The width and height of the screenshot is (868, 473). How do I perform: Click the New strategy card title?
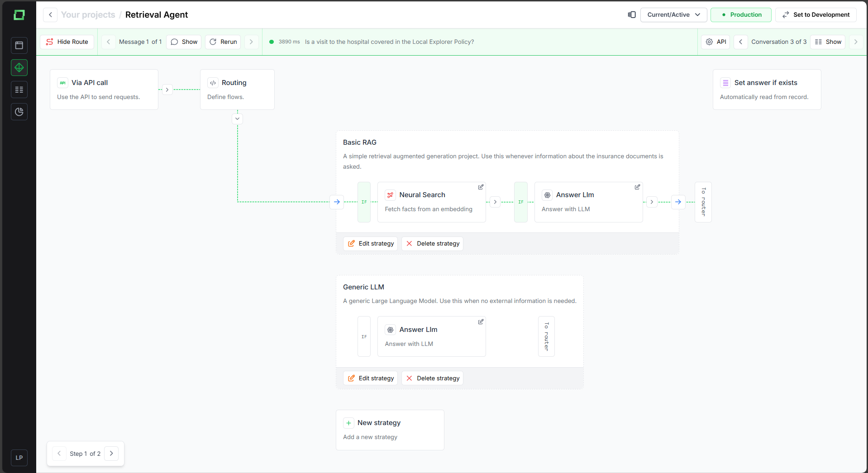click(379, 423)
